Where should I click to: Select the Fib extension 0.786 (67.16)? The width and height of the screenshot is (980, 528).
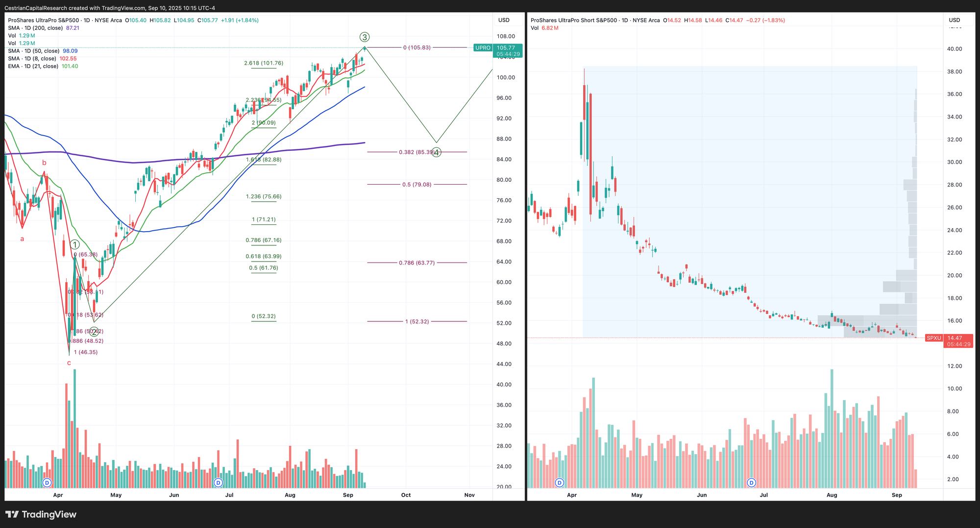tap(264, 240)
